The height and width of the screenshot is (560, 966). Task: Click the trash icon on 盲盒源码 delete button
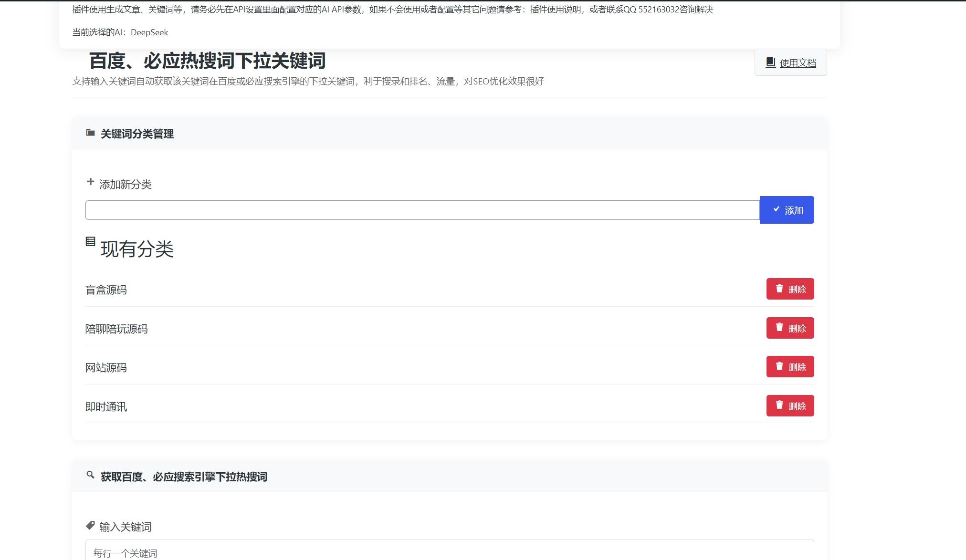point(780,288)
